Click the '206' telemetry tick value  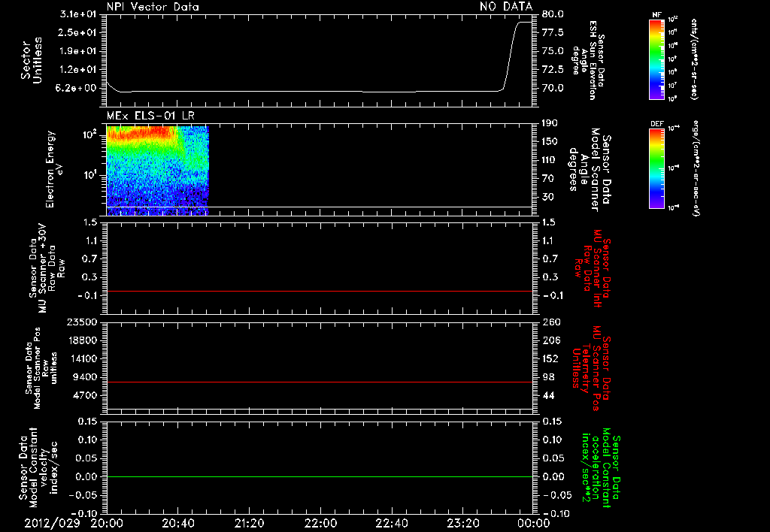[x=551, y=340]
